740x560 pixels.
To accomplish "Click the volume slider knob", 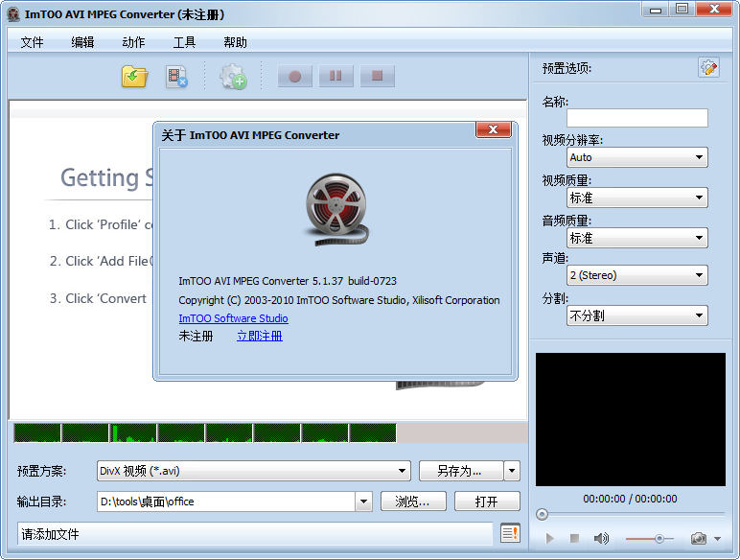I will [659, 538].
